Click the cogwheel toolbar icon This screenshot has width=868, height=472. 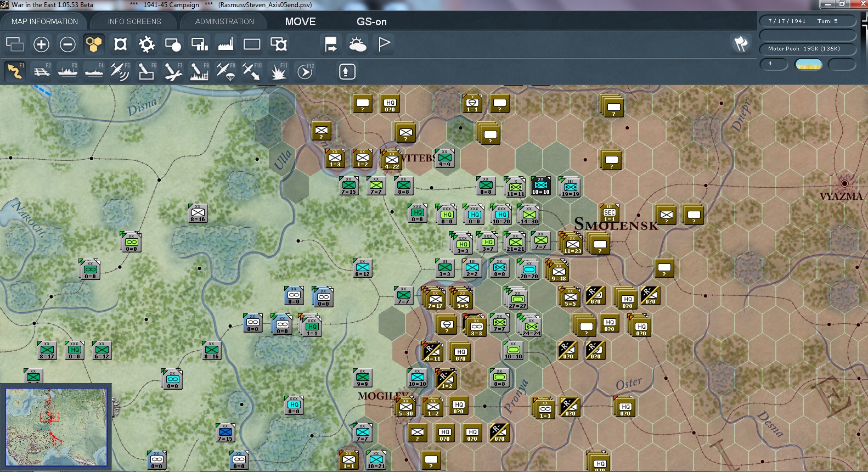146,44
